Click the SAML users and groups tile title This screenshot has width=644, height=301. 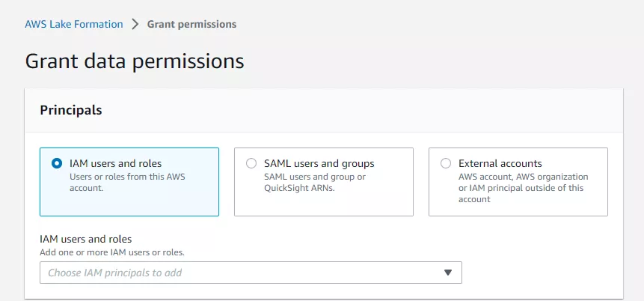tap(319, 163)
